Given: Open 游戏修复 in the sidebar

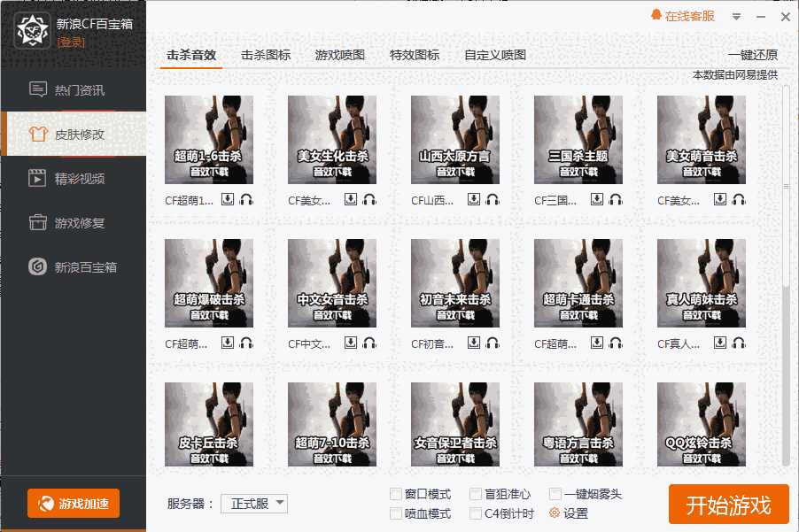Looking at the screenshot, I should click(x=74, y=222).
